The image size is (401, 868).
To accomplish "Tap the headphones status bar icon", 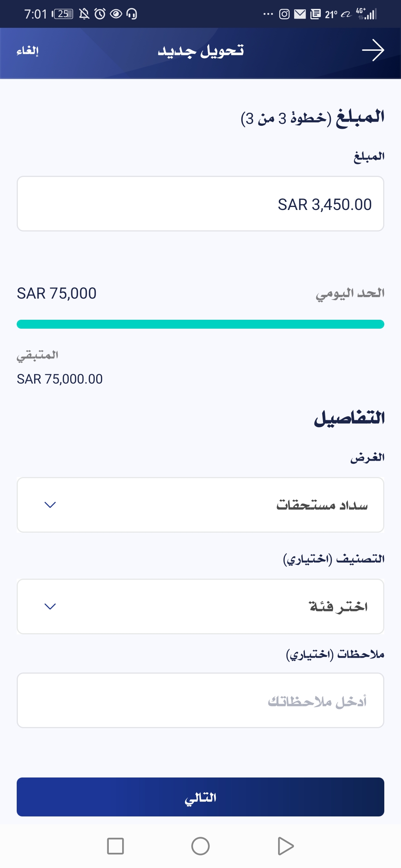I will coord(132,14).
